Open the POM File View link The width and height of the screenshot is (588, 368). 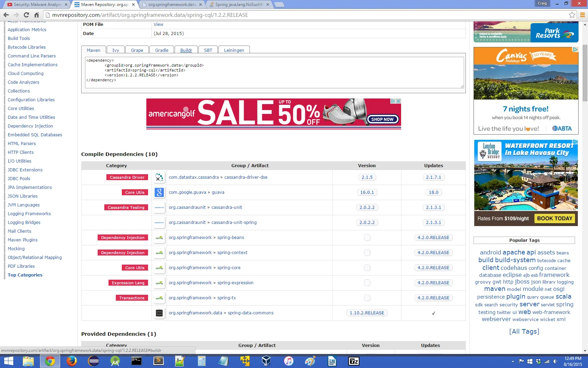click(158, 25)
